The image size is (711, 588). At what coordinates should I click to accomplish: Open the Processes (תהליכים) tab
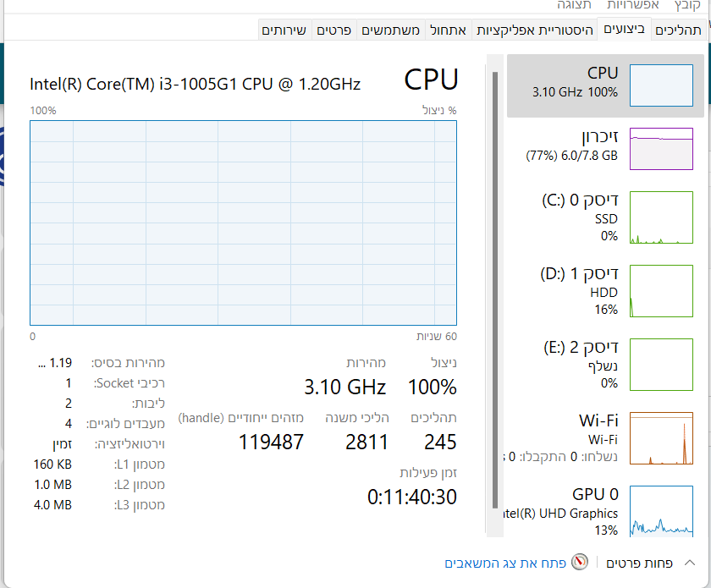pyautogui.click(x=678, y=30)
